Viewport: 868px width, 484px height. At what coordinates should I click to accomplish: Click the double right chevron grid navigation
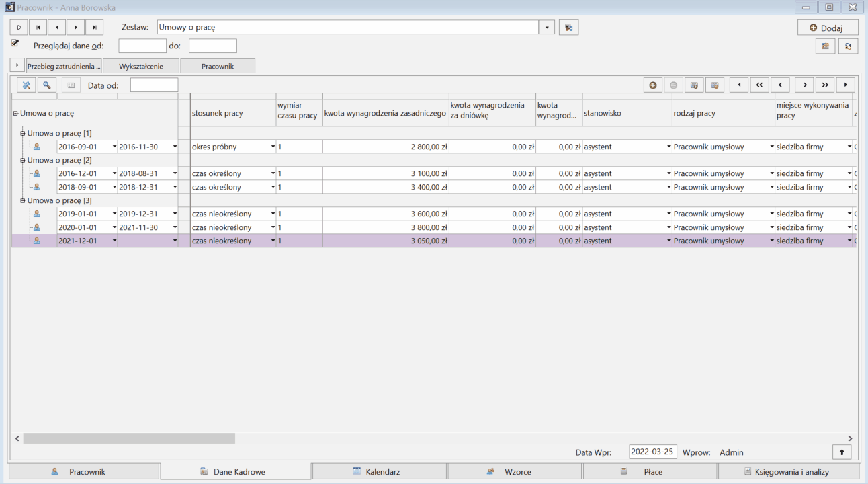825,85
